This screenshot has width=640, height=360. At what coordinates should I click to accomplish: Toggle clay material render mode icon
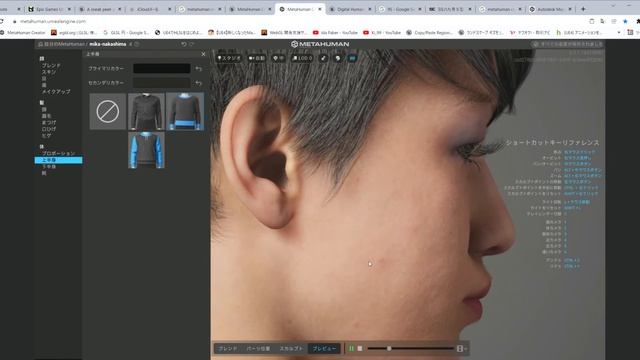(323, 58)
